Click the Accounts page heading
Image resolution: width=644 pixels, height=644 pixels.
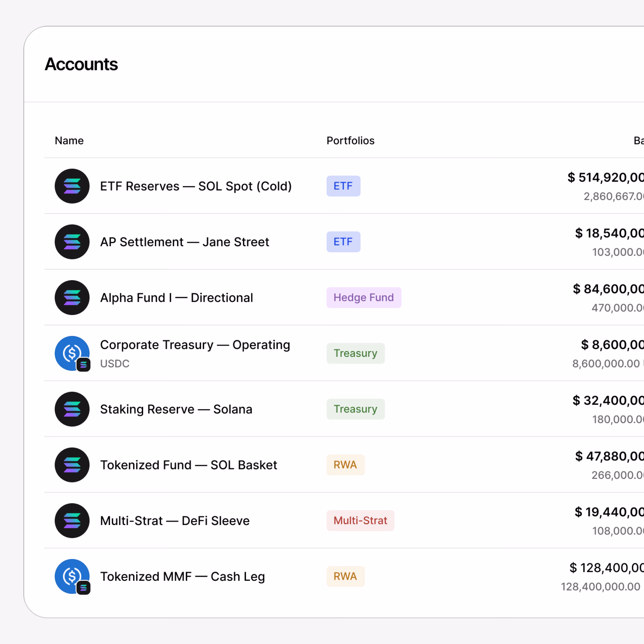81,64
